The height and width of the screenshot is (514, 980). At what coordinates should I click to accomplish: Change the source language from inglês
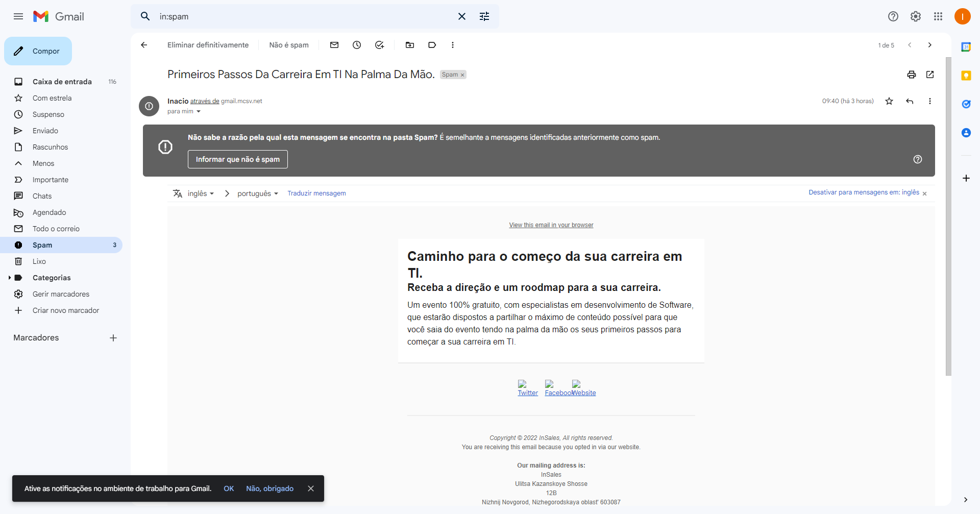click(200, 193)
